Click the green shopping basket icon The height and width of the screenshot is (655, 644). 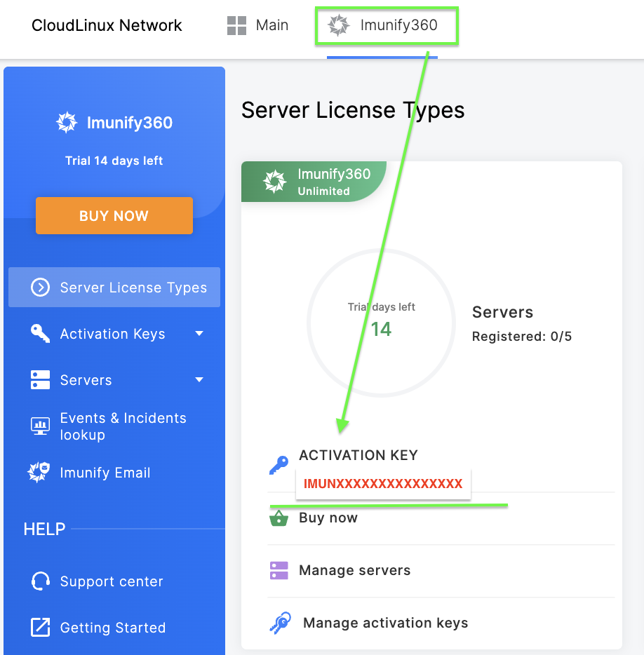pyautogui.click(x=279, y=518)
